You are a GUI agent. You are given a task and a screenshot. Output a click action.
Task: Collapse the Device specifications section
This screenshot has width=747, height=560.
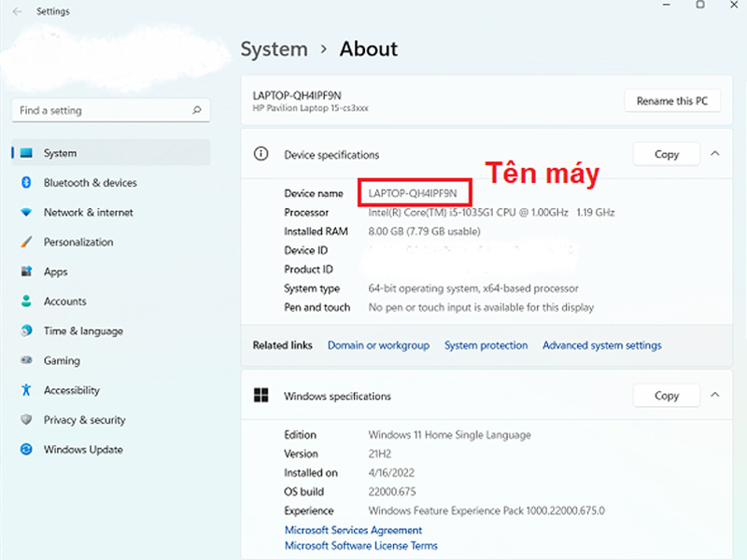(715, 154)
